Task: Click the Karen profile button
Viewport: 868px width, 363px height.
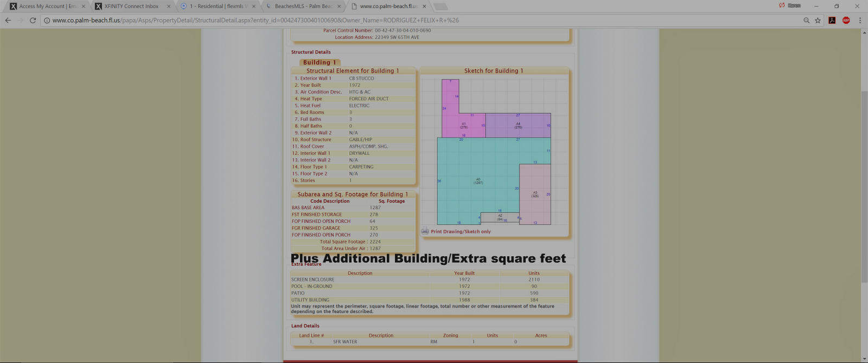Action: (790, 6)
